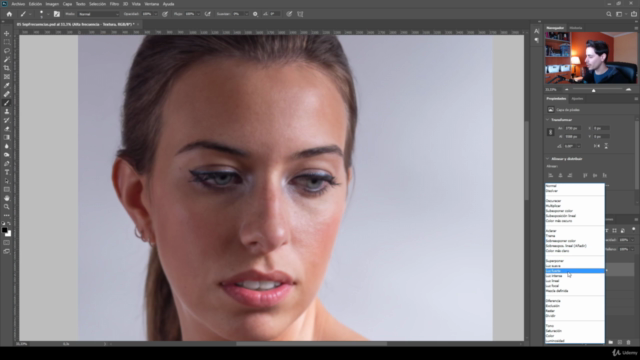Select the Hand tool

(7, 198)
